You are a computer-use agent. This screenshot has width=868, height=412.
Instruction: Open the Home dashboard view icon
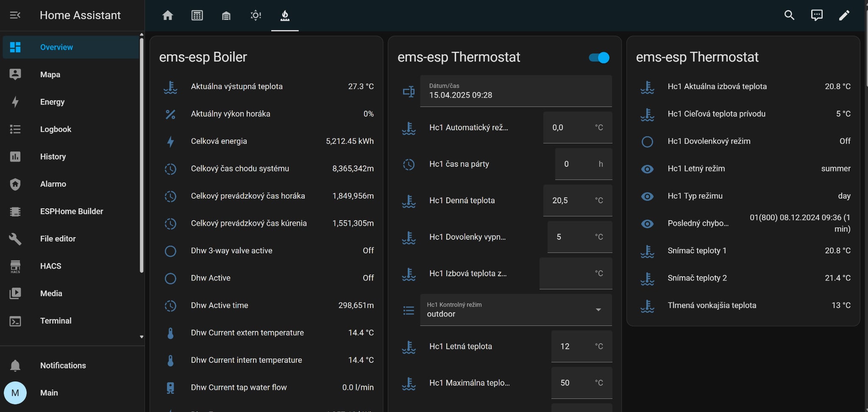167,15
